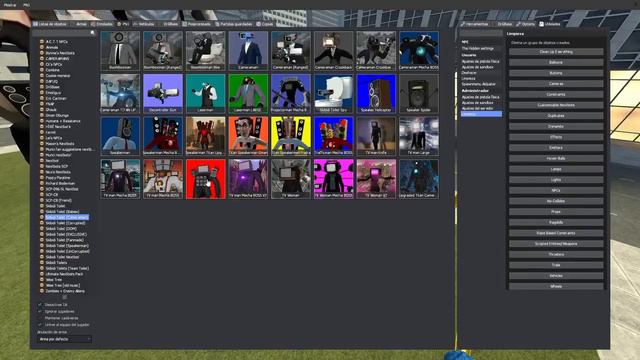Open the Partidas guardadas tab
The width and height of the screenshot is (640, 360).
tap(234, 24)
